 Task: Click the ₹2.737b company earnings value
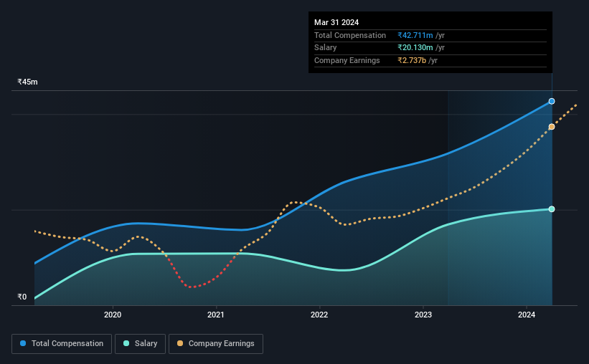(x=412, y=60)
